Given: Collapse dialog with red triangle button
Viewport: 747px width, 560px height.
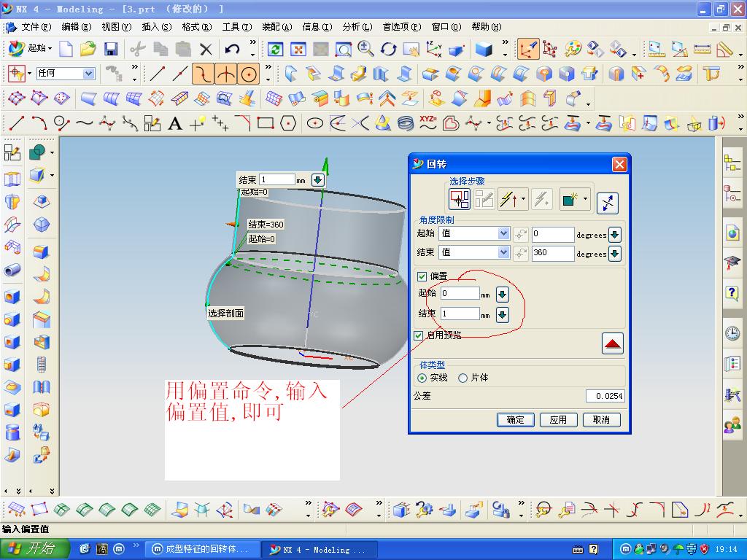Looking at the screenshot, I should tap(612, 343).
